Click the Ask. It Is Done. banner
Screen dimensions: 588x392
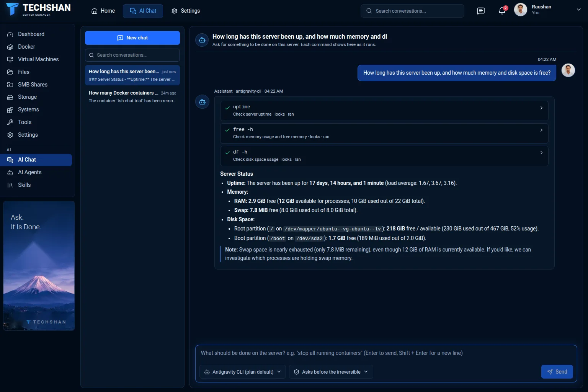pyautogui.click(x=39, y=266)
